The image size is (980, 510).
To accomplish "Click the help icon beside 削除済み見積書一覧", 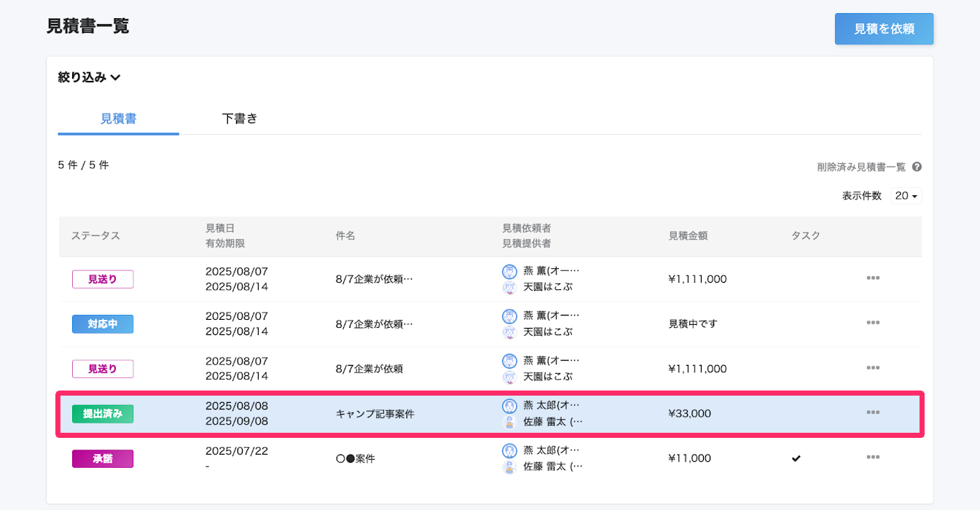I will (x=917, y=167).
